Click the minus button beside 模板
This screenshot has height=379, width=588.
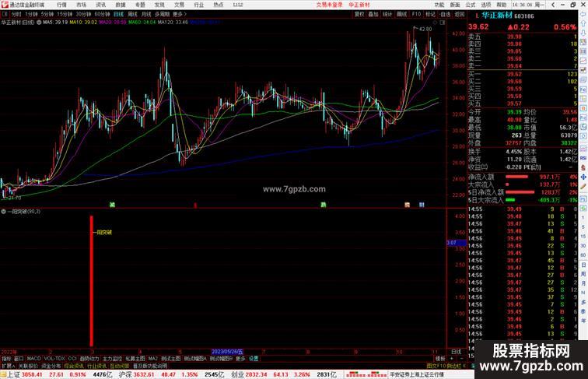pyautogui.click(x=461, y=359)
